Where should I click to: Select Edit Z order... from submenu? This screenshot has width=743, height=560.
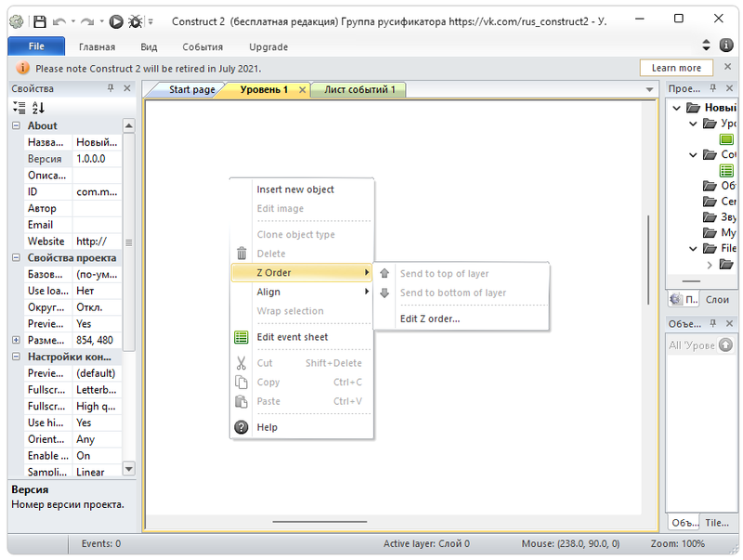(x=429, y=319)
